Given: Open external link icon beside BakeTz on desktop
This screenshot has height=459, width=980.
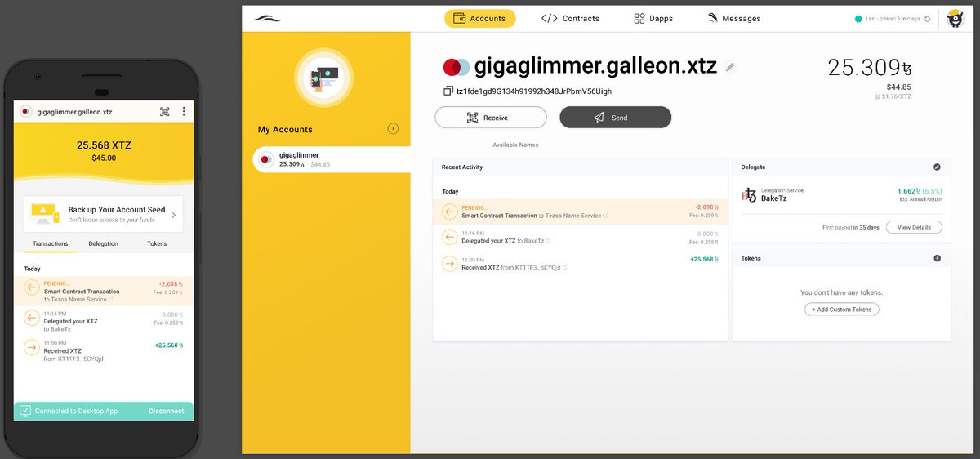Looking at the screenshot, I should coord(549,241).
